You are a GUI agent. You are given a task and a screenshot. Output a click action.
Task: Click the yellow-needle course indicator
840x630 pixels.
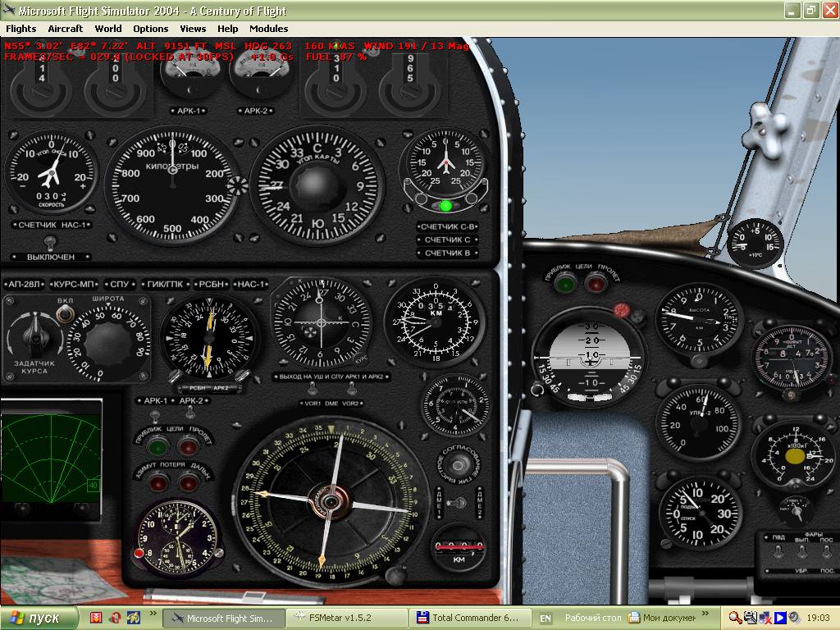point(208,337)
